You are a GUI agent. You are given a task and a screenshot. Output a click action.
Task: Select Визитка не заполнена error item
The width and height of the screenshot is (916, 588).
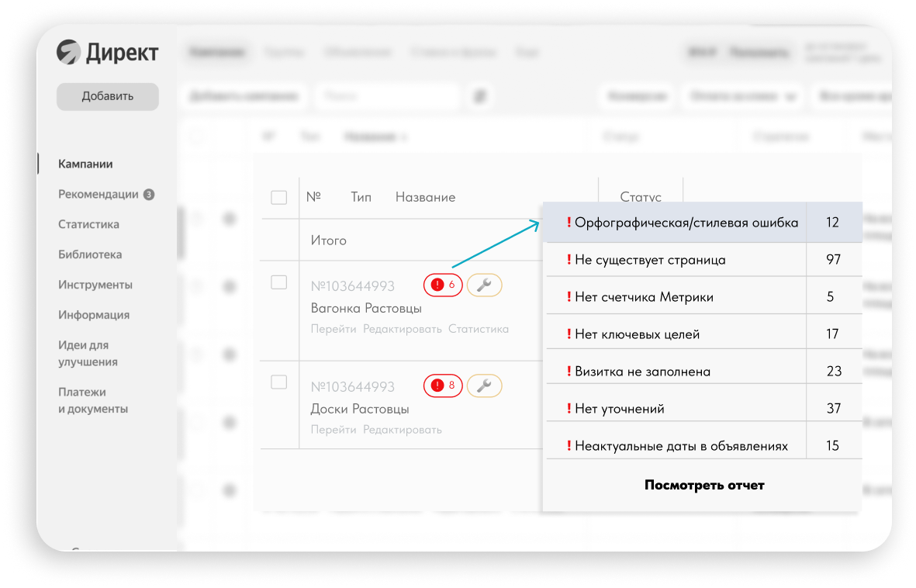coord(642,372)
